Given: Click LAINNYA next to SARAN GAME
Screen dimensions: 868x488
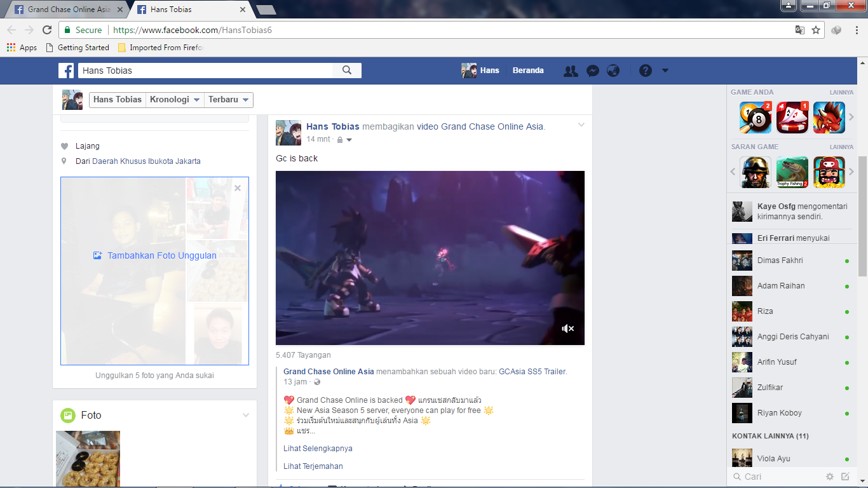Looking at the screenshot, I should 841,147.
